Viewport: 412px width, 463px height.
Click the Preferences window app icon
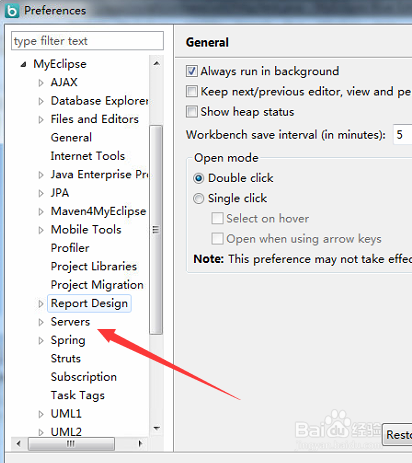[x=12, y=10]
